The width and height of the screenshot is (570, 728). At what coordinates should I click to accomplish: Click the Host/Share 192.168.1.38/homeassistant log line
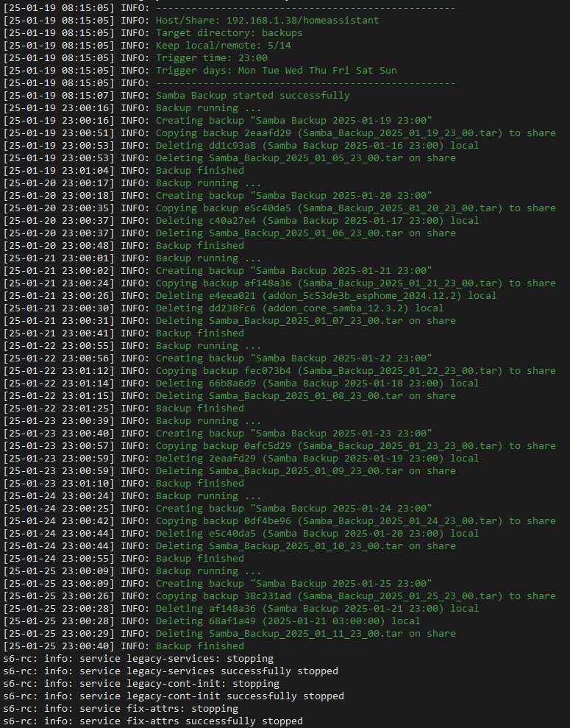pyautogui.click(x=267, y=21)
